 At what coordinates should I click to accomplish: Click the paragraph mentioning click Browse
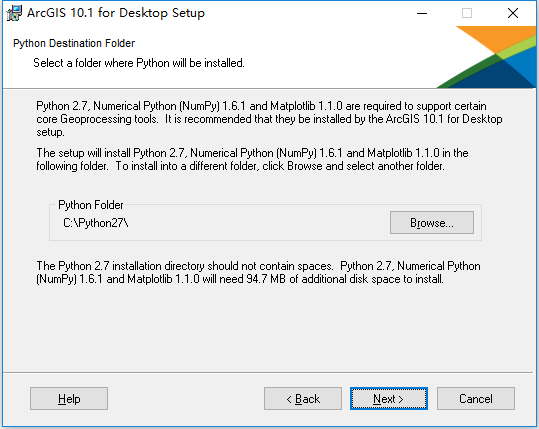(252, 159)
